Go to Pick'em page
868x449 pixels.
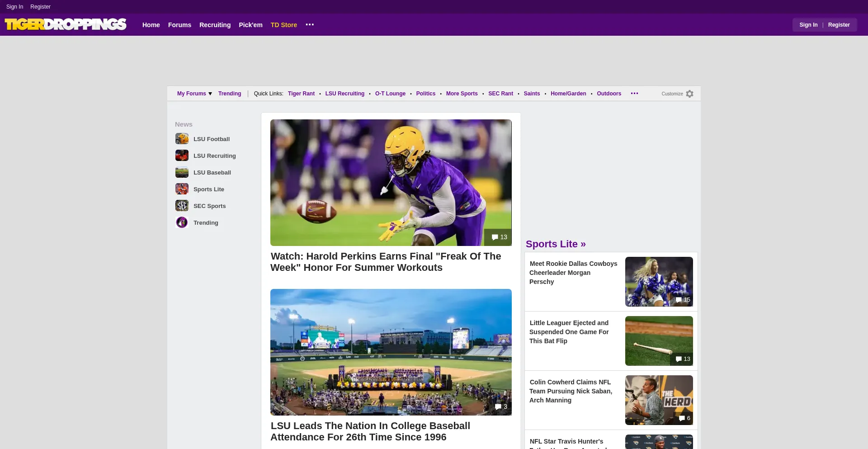click(x=250, y=25)
